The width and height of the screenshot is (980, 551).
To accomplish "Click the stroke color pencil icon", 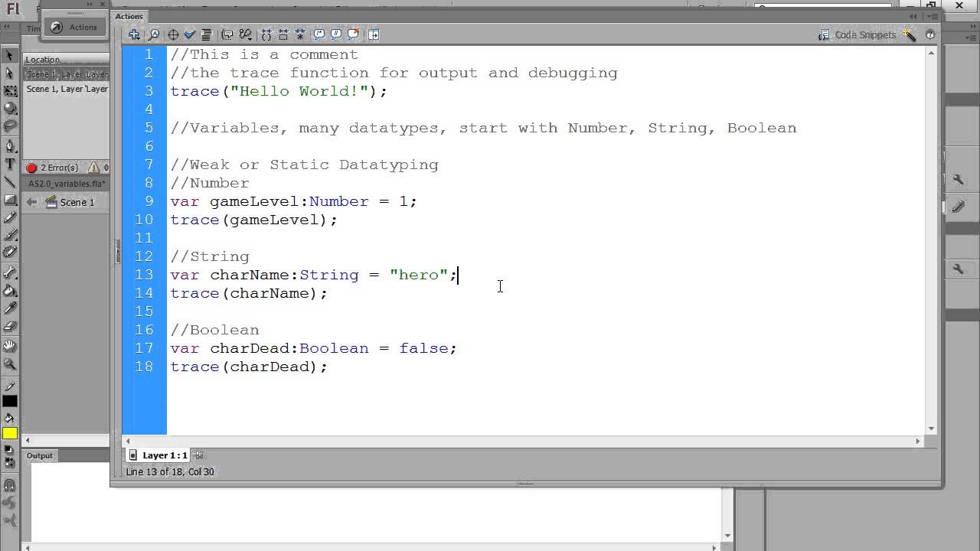I will 10,386.
